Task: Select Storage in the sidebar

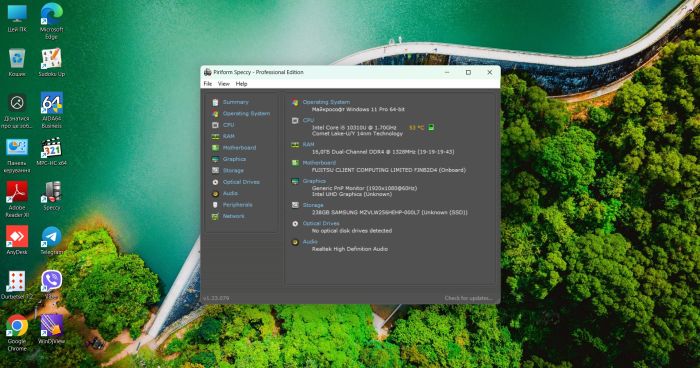Action: click(233, 171)
